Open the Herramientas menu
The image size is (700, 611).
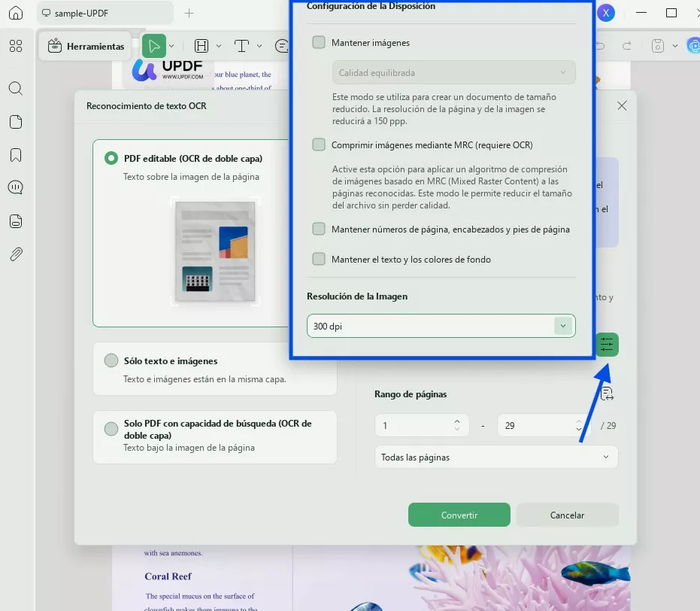[x=86, y=46]
